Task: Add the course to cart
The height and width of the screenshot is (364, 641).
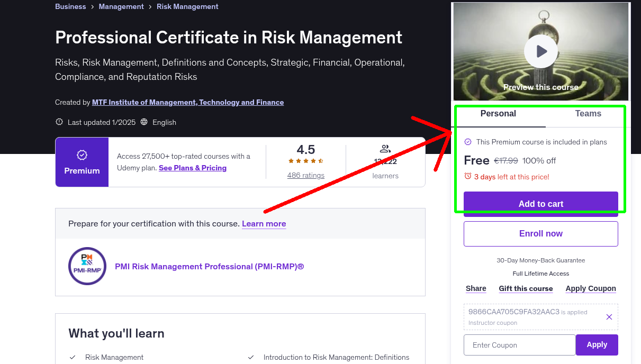Action: pos(540,204)
